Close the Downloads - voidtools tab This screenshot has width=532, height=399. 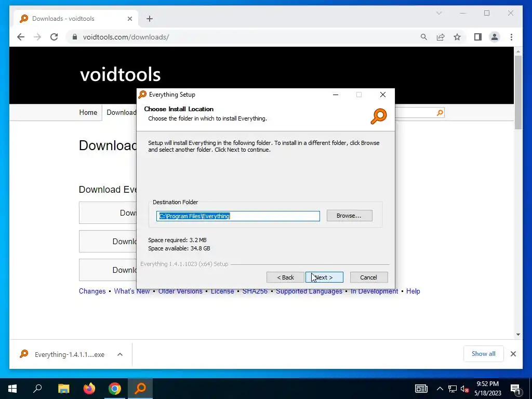tap(129, 19)
